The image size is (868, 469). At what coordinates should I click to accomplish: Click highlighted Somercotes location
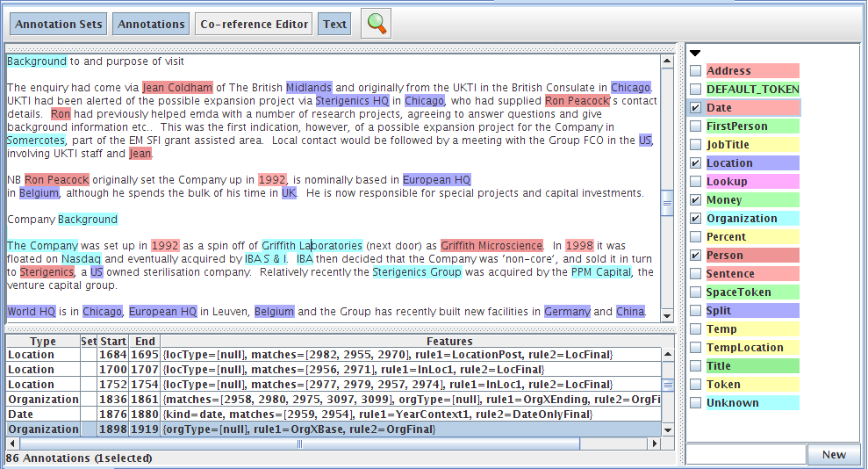pos(36,141)
